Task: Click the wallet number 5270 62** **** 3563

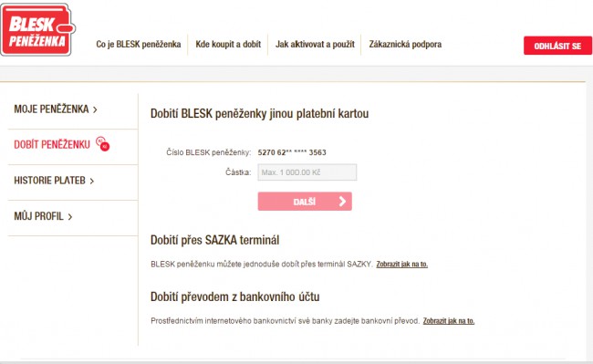Action: click(x=292, y=152)
